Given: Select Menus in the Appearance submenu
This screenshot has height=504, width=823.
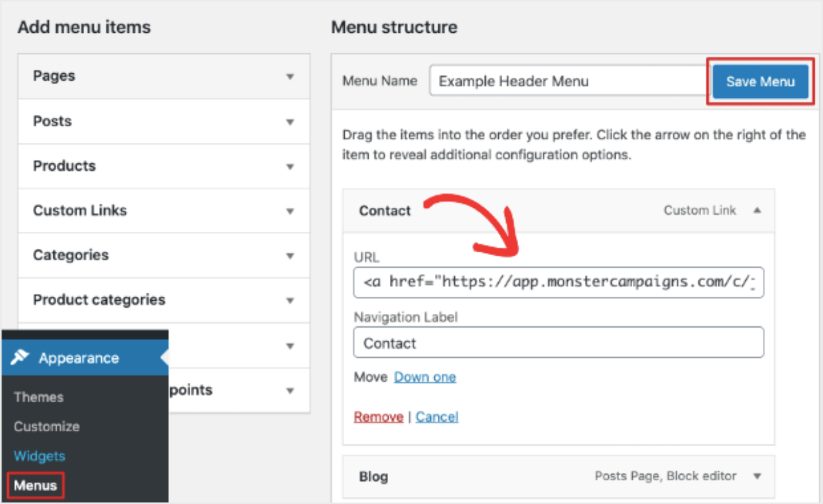Looking at the screenshot, I should 36,486.
